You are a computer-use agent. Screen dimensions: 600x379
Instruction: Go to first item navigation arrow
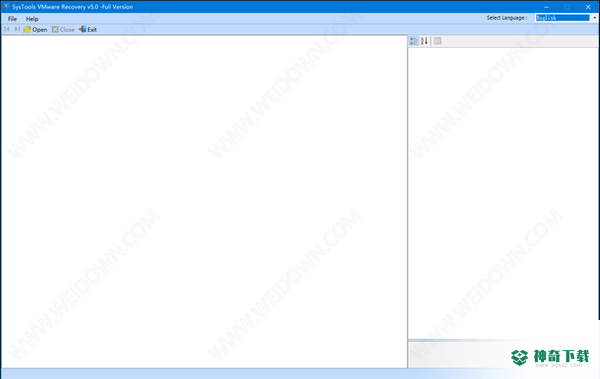click(7, 29)
